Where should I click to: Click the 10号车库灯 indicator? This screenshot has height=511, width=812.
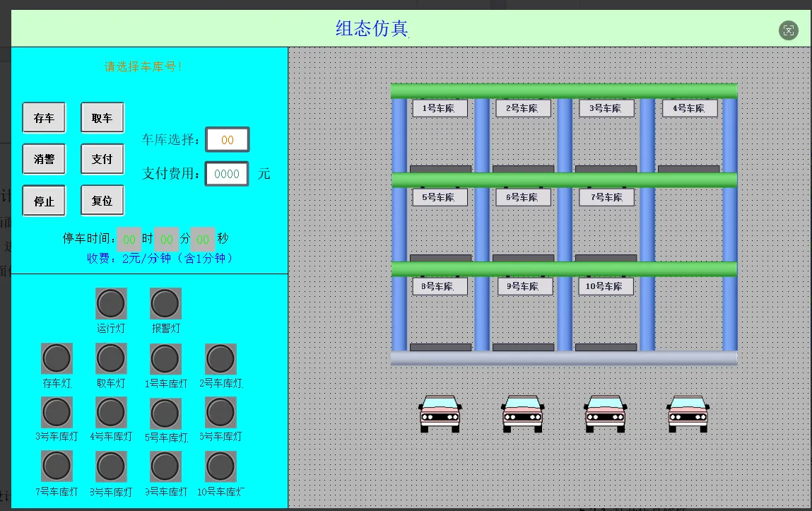click(220, 467)
